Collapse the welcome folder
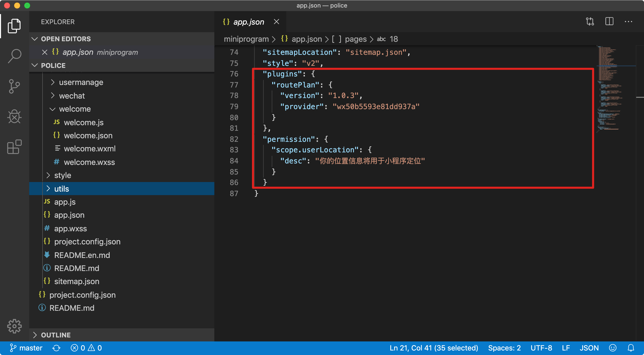Viewport: 644px width, 355px height. click(x=75, y=109)
